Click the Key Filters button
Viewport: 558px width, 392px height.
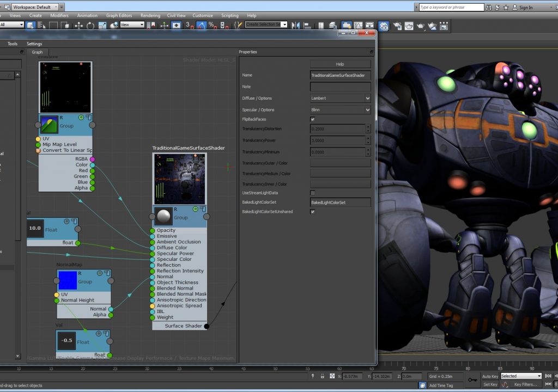point(525,384)
